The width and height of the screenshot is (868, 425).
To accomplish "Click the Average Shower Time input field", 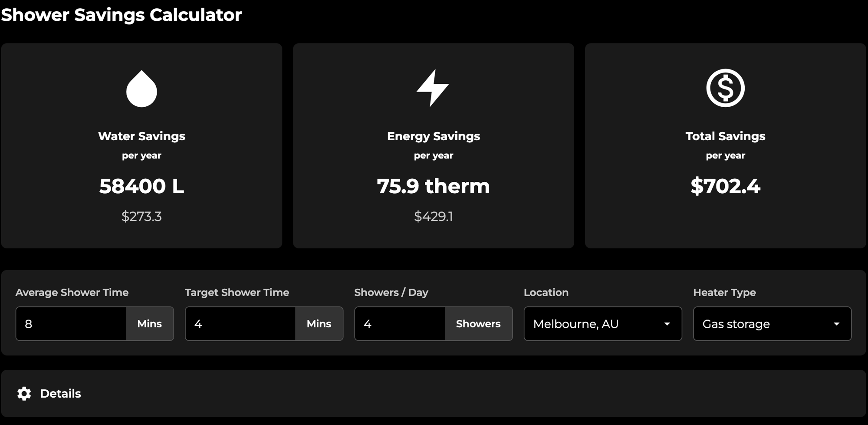I will point(71,324).
